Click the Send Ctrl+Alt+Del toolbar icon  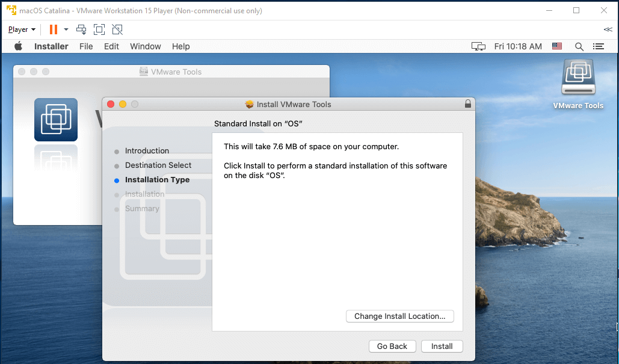click(81, 29)
